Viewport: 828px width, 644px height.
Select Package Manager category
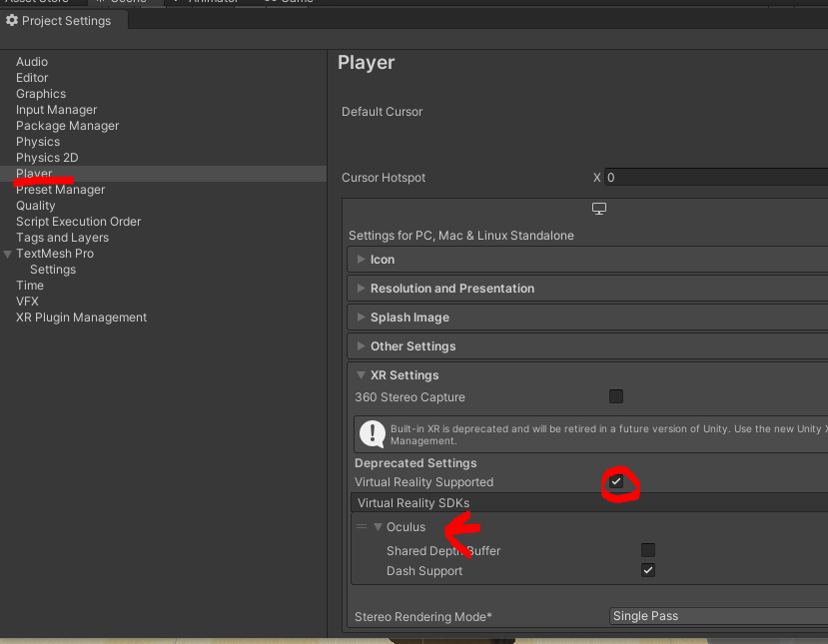[x=67, y=126]
